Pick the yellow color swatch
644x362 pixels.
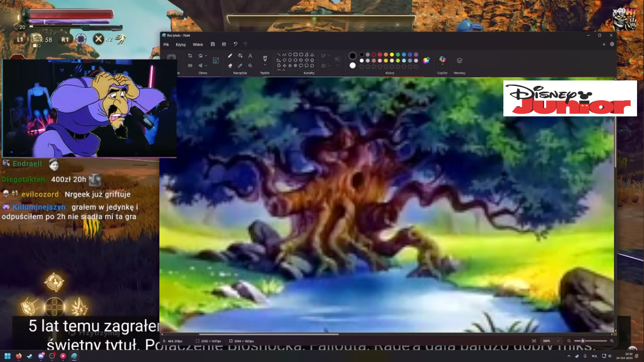click(392, 54)
